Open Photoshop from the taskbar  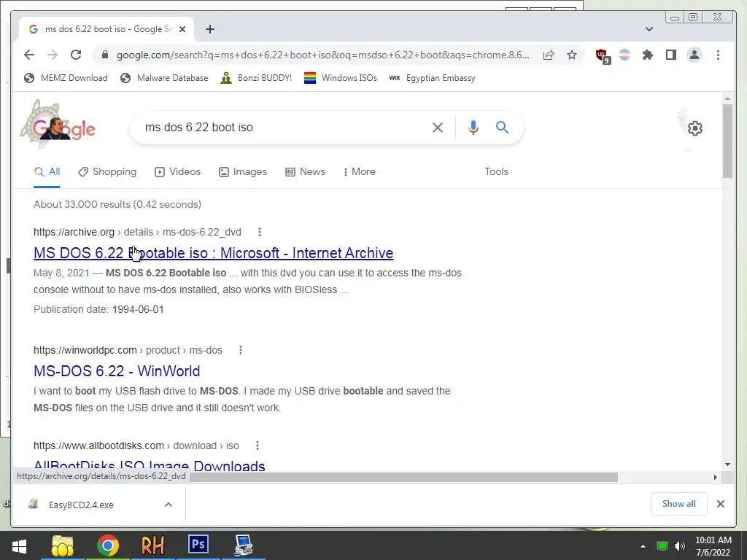click(198, 545)
